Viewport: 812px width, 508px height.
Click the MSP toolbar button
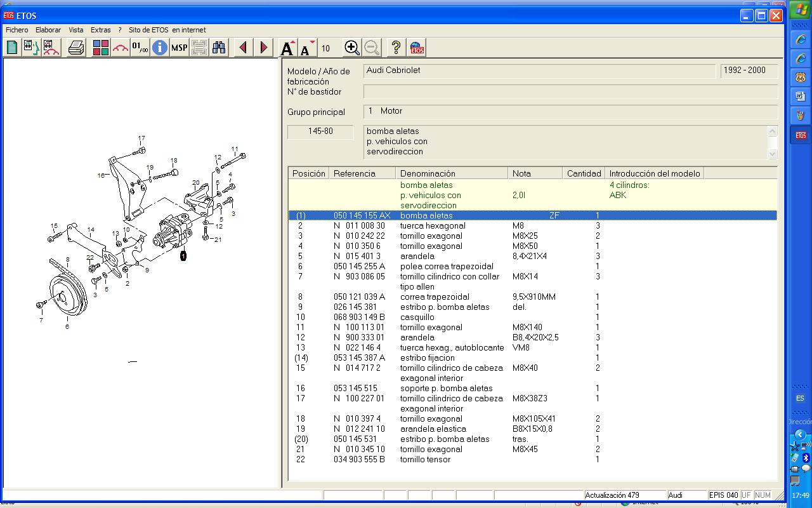(180, 48)
